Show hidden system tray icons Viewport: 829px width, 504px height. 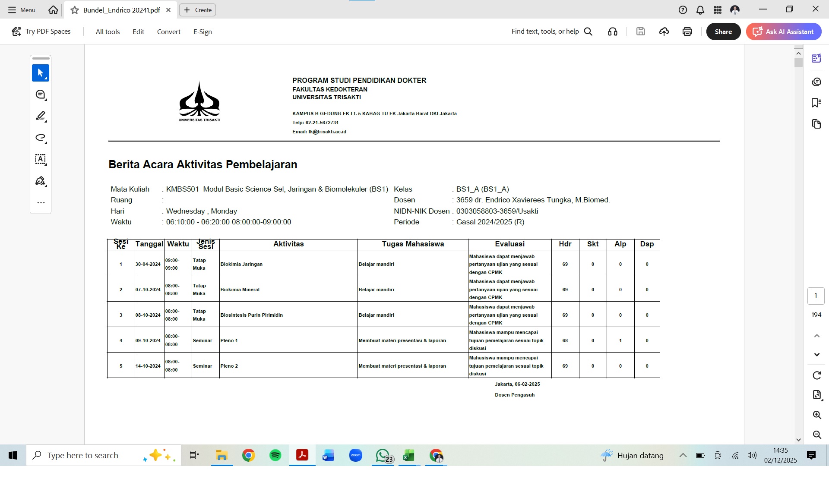tap(683, 455)
